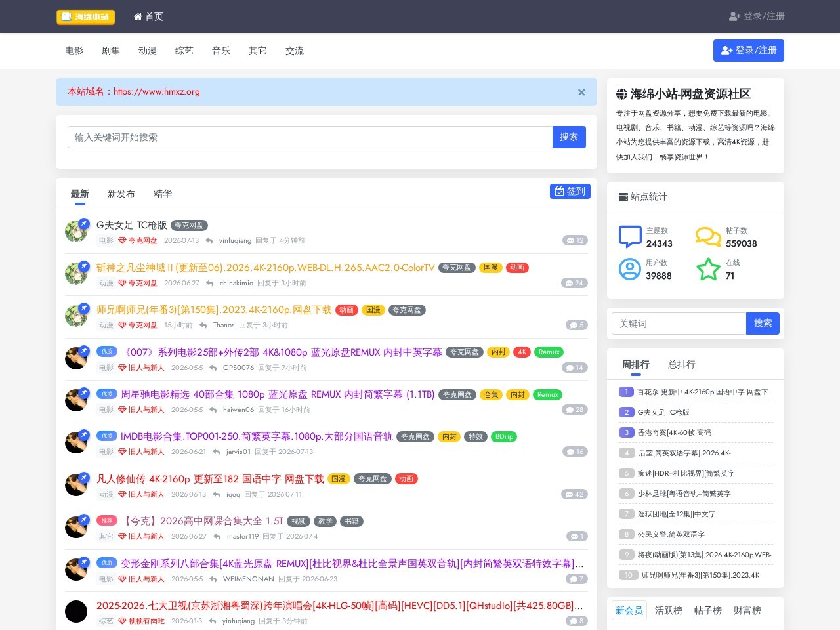This screenshot has height=630, width=840.
Task: Click reply count 28 bubble
Action: point(575,409)
